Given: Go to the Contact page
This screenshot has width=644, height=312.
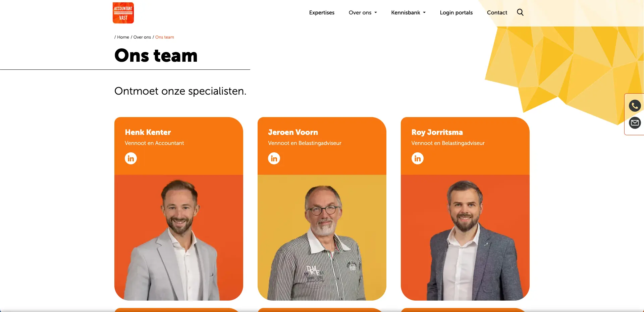Looking at the screenshot, I should point(497,12).
